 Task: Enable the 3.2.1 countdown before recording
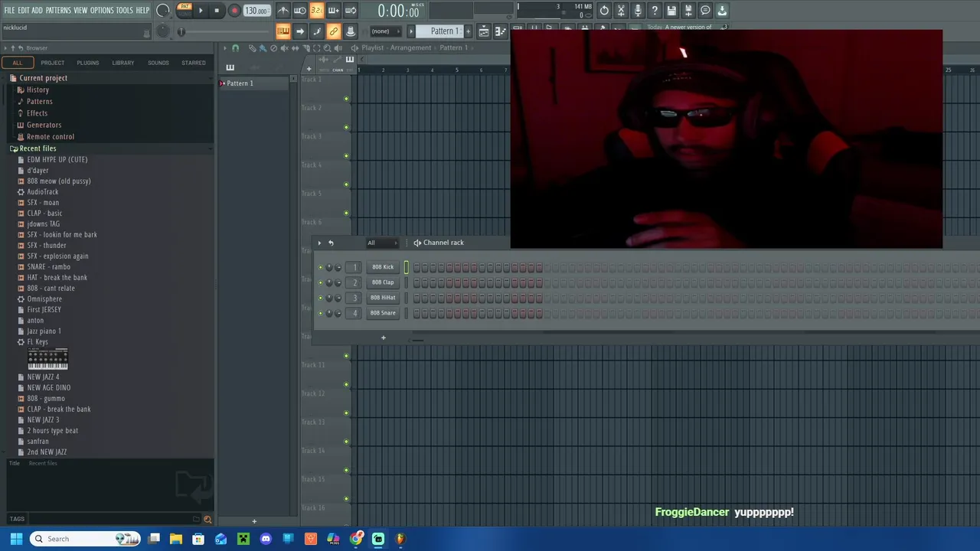pyautogui.click(x=316, y=11)
